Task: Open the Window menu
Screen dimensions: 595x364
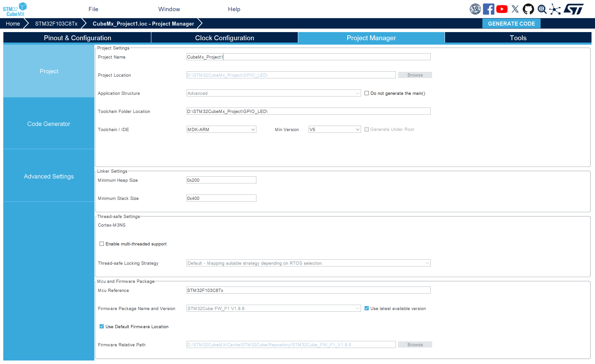Action: 169,9
